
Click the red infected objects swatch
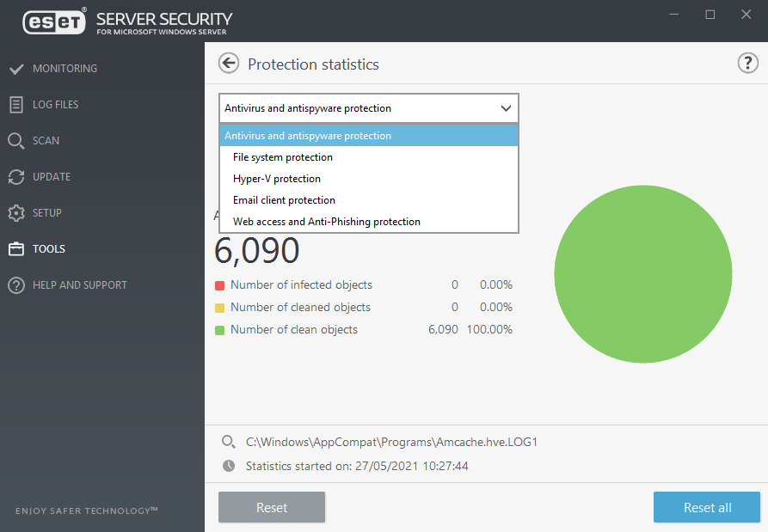220,285
